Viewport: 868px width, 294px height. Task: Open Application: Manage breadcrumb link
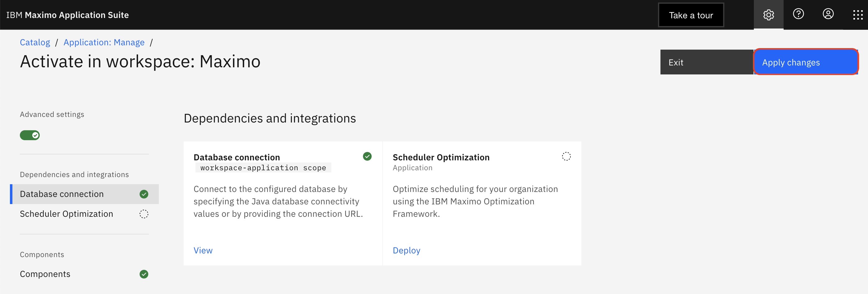(104, 42)
